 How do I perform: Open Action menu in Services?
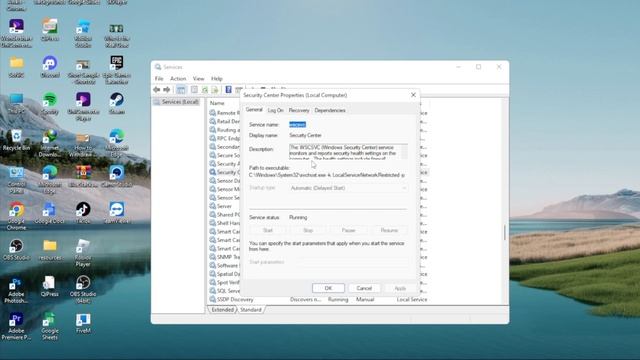pos(178,78)
